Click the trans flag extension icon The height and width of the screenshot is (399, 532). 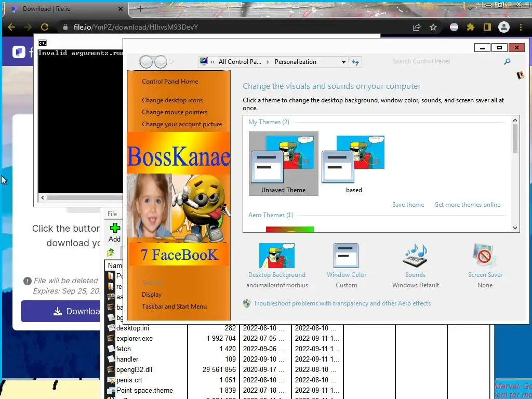coord(454,27)
